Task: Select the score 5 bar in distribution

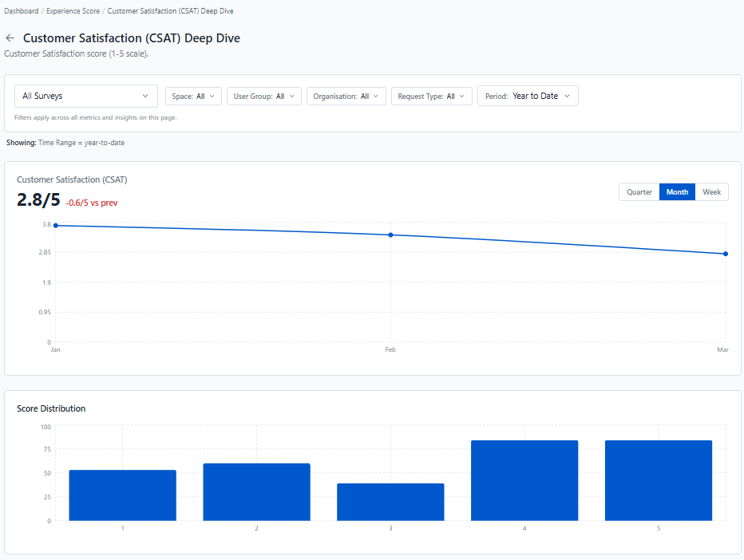Action: click(659, 481)
